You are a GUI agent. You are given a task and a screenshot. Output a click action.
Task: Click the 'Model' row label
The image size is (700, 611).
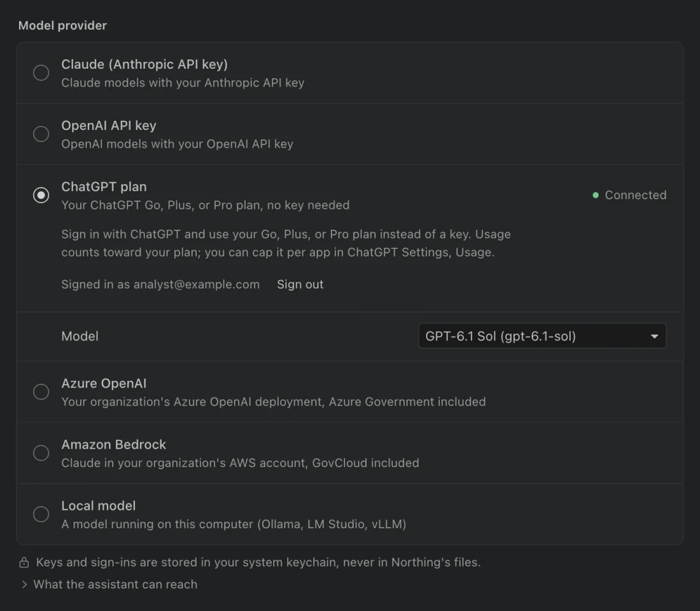coord(80,336)
